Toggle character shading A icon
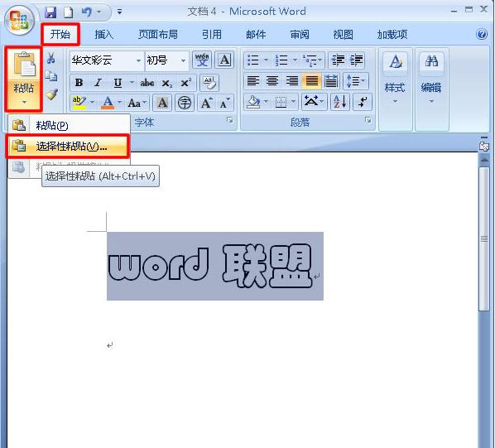Screen dimensions: 495x448 point(162,103)
